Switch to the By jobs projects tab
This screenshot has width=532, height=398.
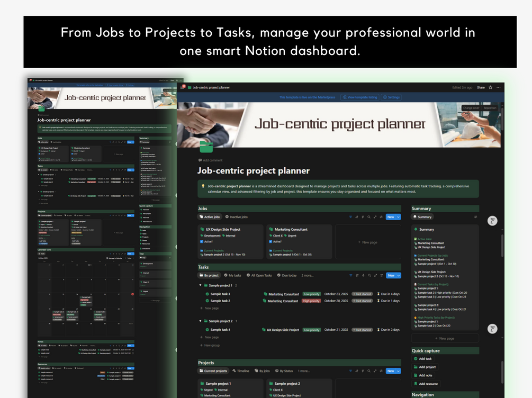point(262,371)
